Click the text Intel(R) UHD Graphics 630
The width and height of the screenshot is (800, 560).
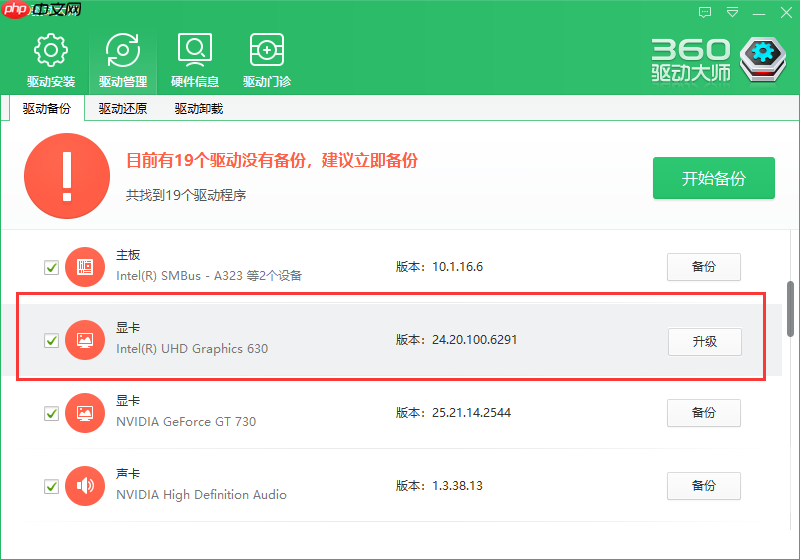pyautogui.click(x=192, y=349)
